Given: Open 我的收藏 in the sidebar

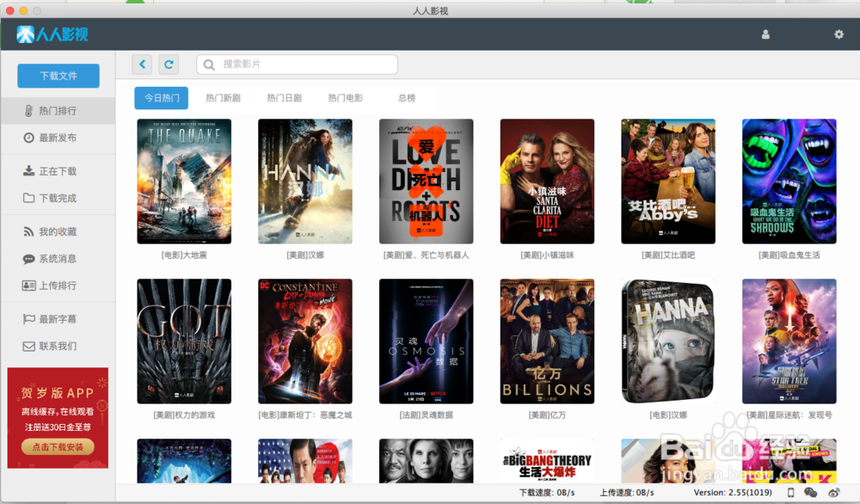Looking at the screenshot, I should click(58, 232).
